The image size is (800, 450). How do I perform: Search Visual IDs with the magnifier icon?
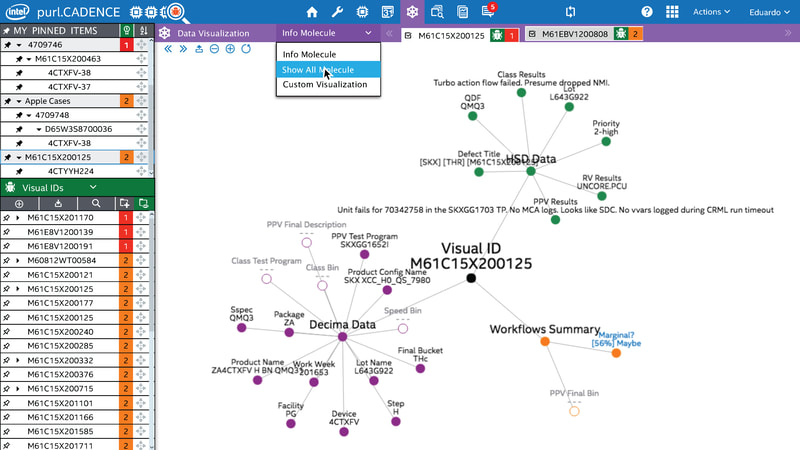coord(96,204)
